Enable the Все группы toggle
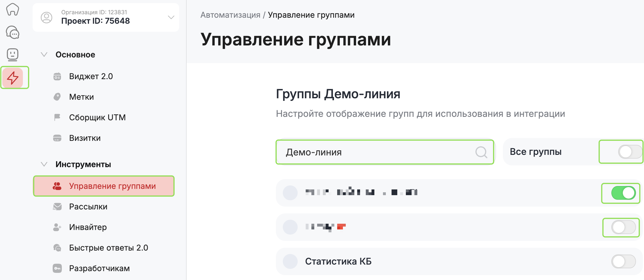The image size is (644, 280). click(x=630, y=152)
